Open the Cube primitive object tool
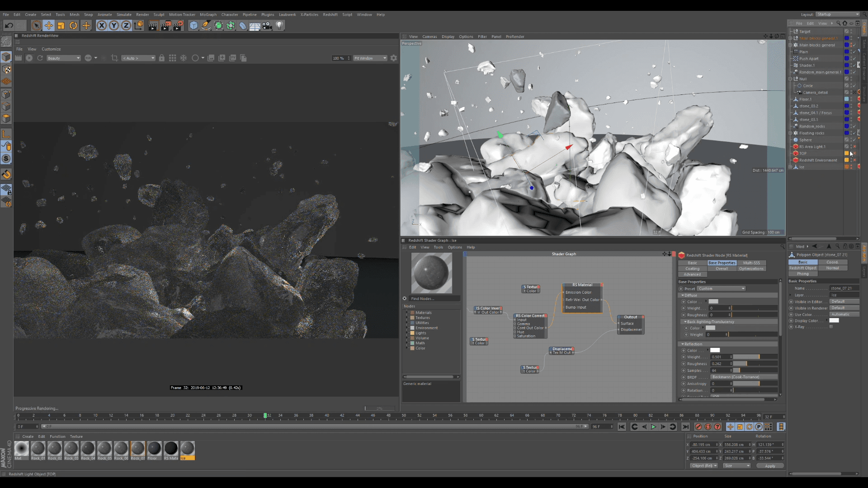The image size is (868, 488). [193, 26]
